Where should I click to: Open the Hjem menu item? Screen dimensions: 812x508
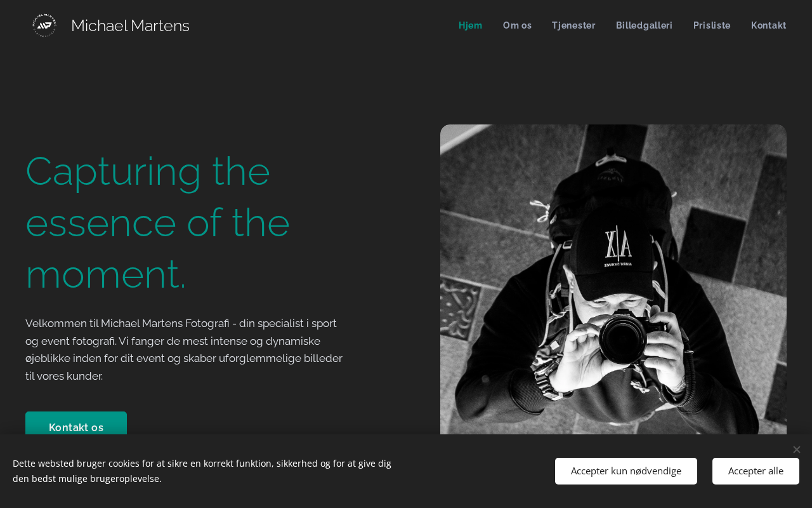click(x=471, y=25)
